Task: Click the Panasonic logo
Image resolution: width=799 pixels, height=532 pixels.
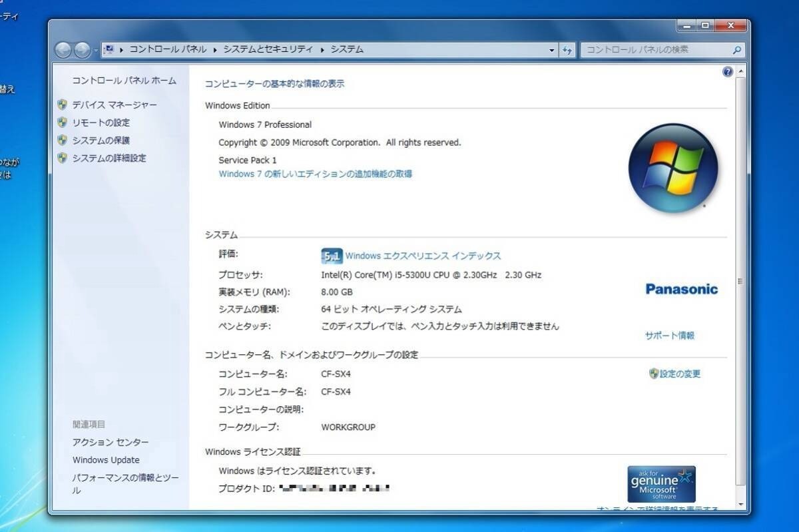Action: [682, 289]
